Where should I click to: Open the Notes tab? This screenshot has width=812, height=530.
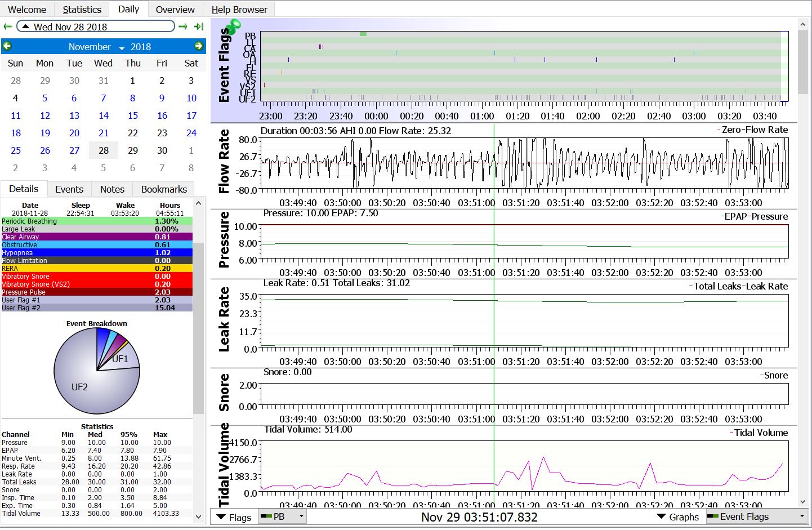112,189
